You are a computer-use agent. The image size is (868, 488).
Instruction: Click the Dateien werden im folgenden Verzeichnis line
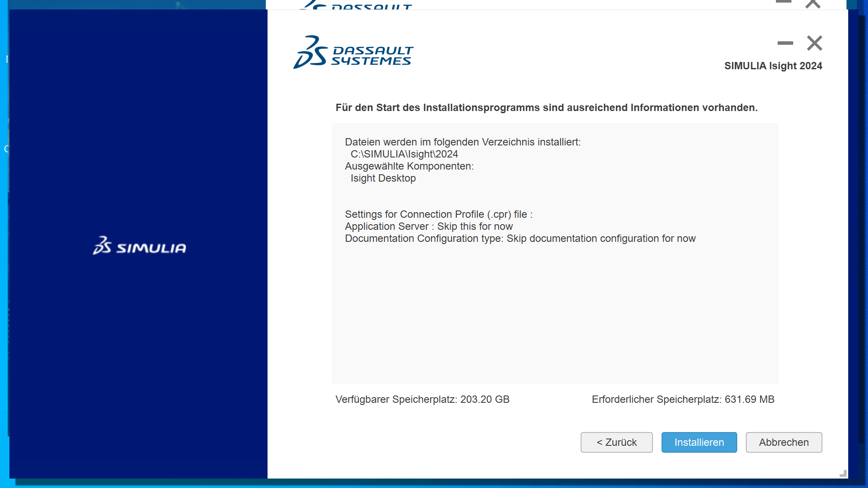coord(463,142)
